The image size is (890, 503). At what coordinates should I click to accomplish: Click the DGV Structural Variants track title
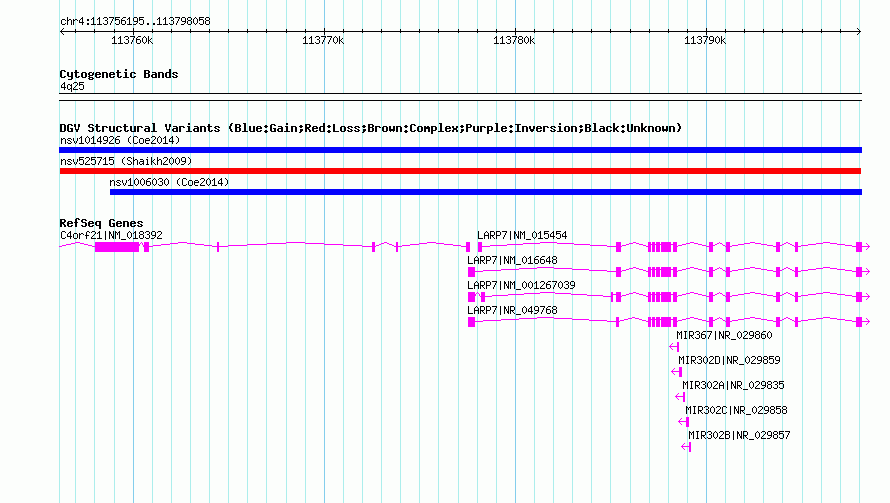pos(371,128)
